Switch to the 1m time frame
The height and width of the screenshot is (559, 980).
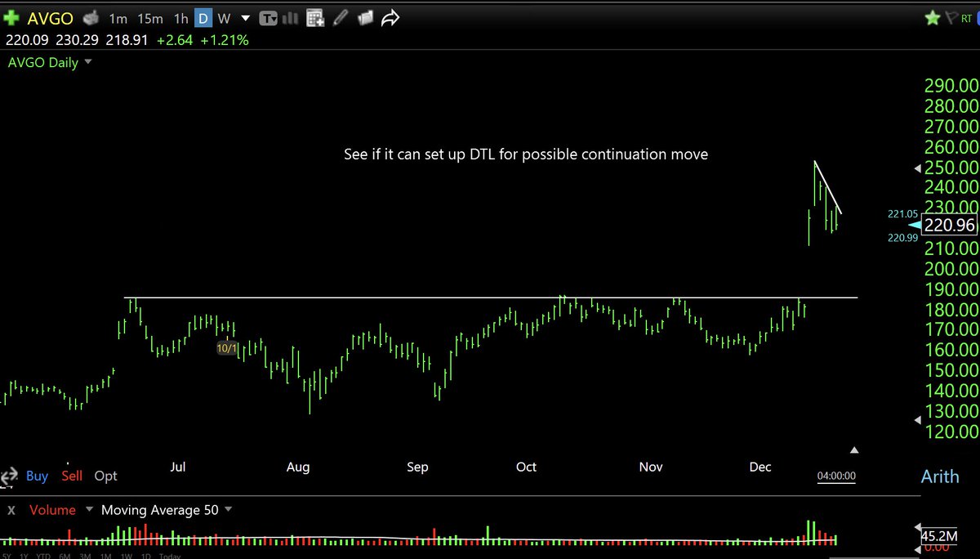[118, 18]
